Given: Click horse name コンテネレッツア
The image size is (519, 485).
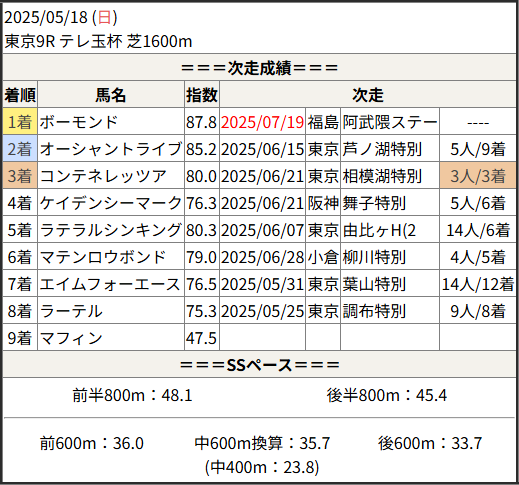Looking at the screenshot, I should click(103, 176).
